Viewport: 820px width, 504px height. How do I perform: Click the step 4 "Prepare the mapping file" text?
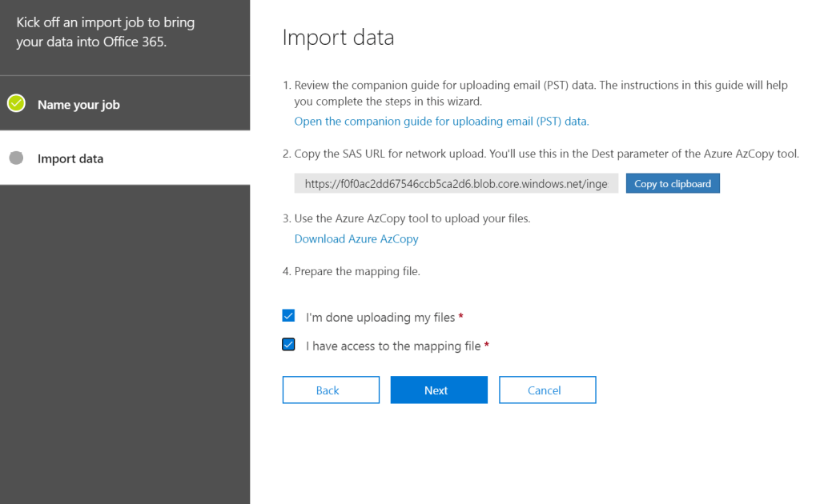[x=356, y=271]
